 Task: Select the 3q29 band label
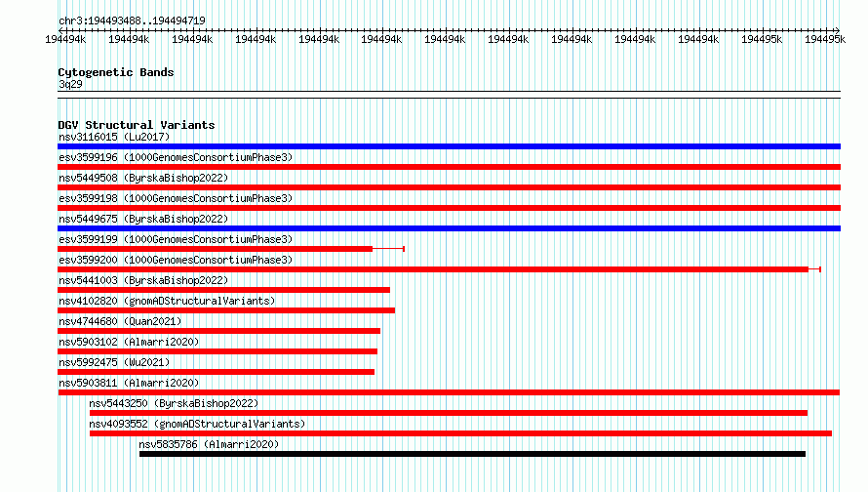point(70,84)
